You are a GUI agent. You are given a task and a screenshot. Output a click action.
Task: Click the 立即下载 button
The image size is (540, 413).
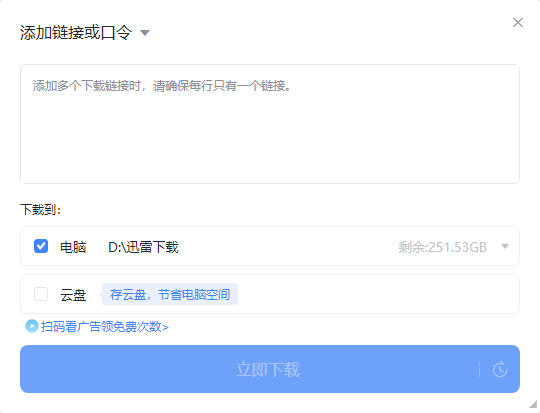point(270,369)
